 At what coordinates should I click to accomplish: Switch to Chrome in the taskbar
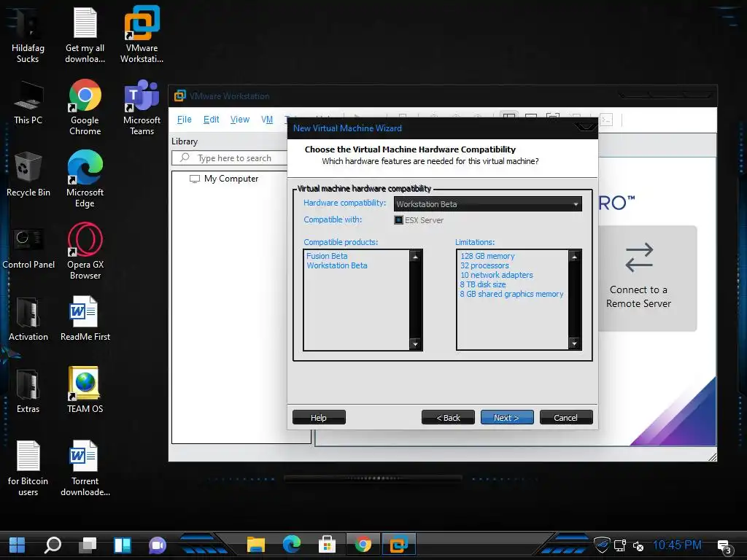tap(363, 544)
